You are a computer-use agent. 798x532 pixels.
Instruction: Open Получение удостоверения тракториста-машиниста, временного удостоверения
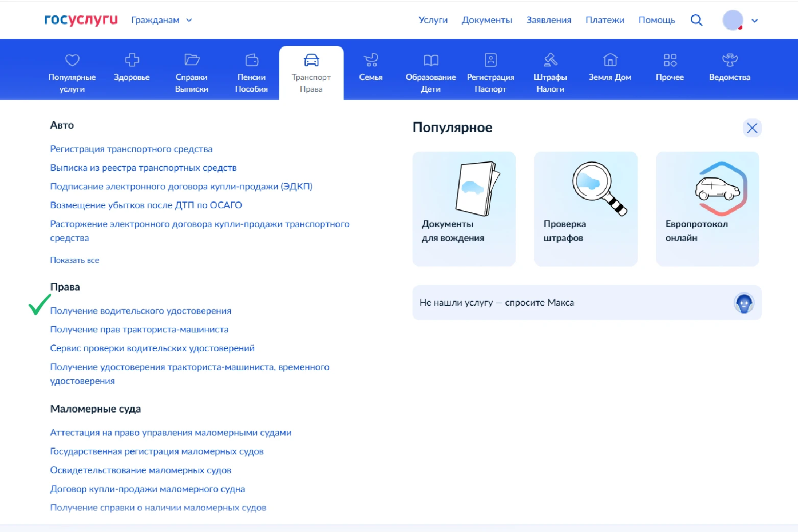189,374
